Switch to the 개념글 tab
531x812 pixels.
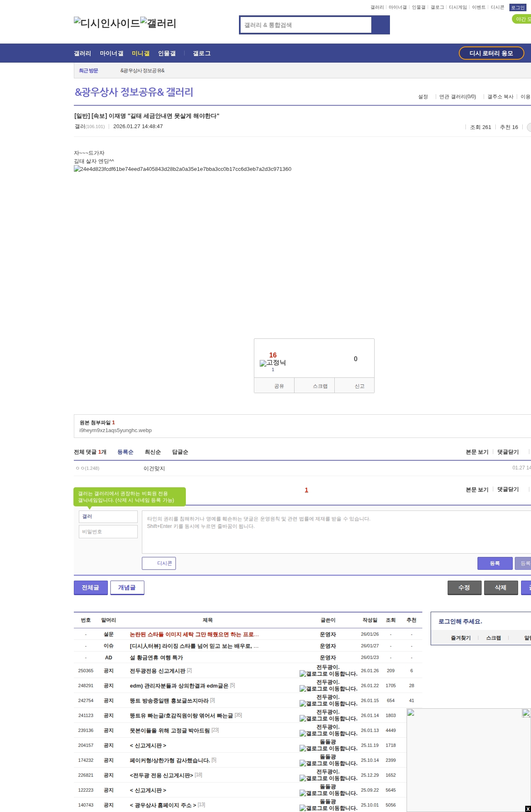tap(127, 588)
